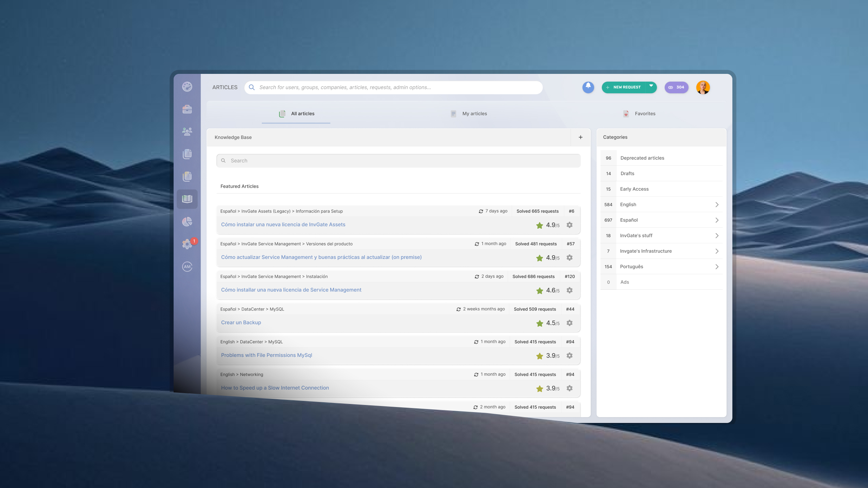Open settings gear with red notification badge
868x488 pixels.
pos(187,244)
